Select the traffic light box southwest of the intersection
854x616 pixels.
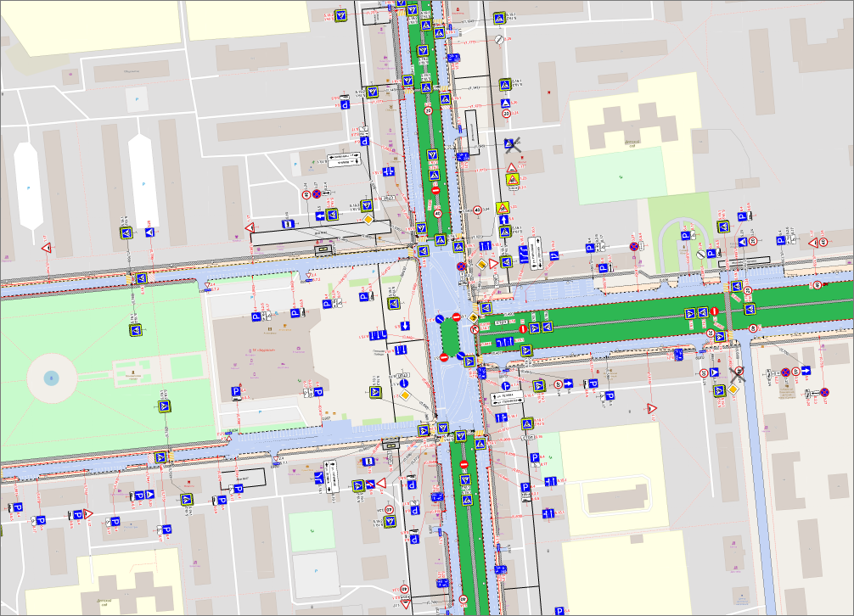click(390, 444)
